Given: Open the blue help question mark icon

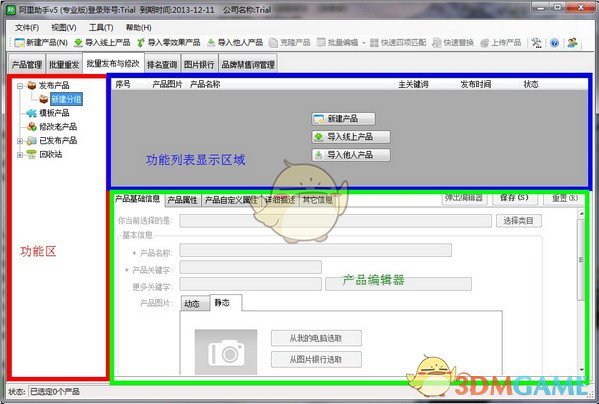Looking at the screenshot, I should pyautogui.click(x=554, y=43).
